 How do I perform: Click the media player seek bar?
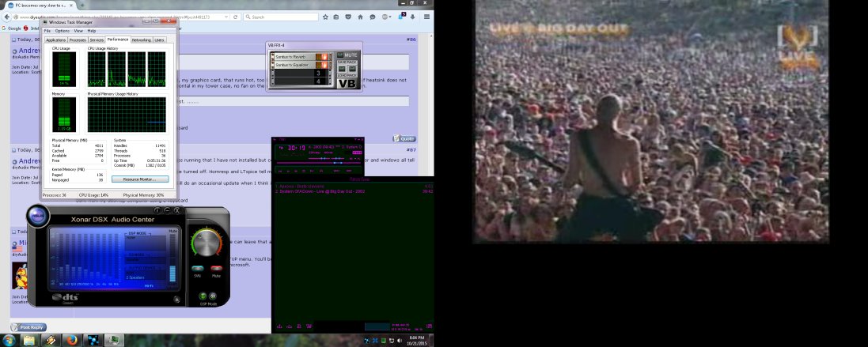(x=319, y=163)
